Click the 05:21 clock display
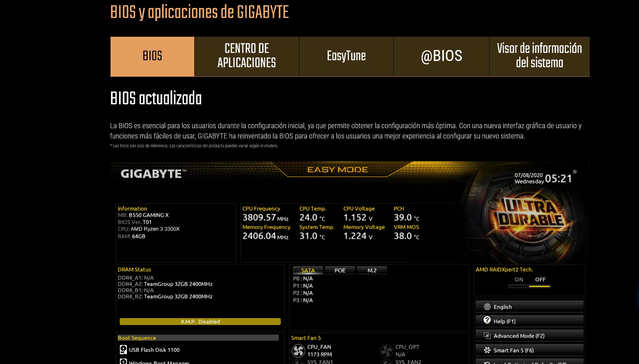This screenshot has height=364, width=639. (x=559, y=179)
